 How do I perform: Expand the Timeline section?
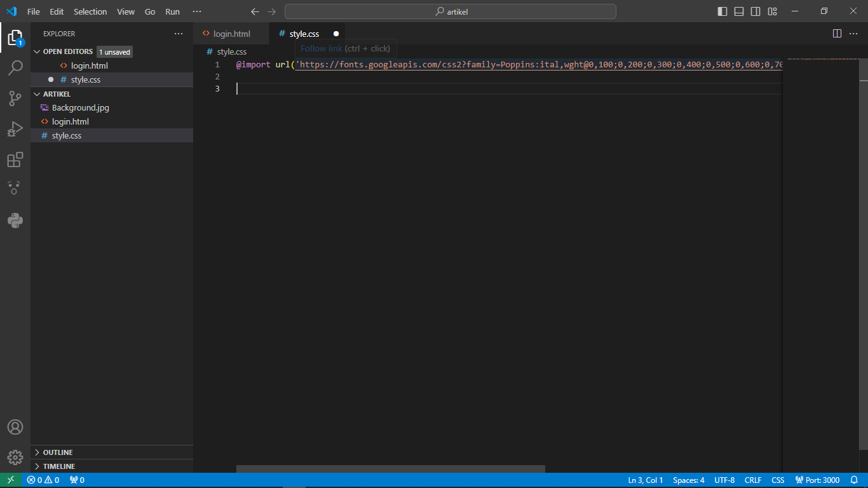click(x=112, y=466)
